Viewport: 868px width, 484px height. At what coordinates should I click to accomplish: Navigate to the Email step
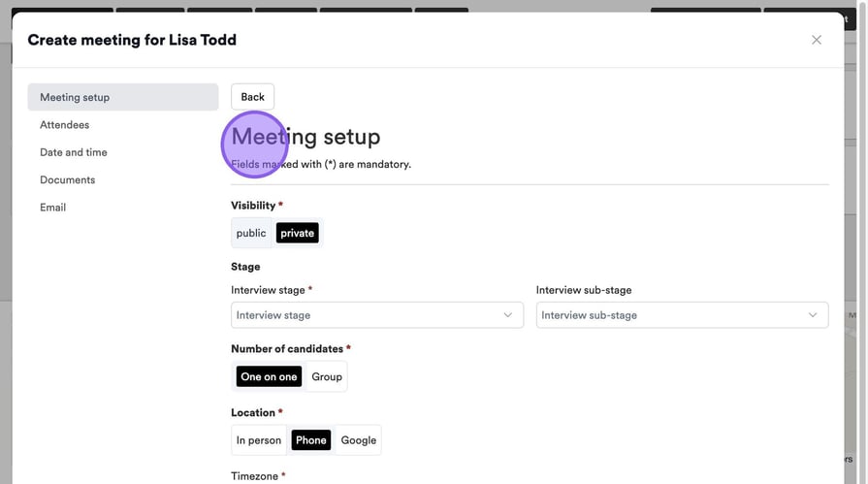(52, 208)
